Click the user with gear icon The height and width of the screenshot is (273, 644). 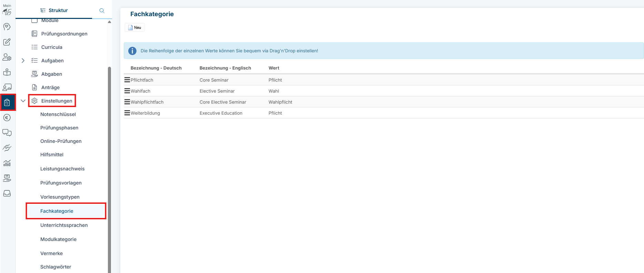pos(7,57)
